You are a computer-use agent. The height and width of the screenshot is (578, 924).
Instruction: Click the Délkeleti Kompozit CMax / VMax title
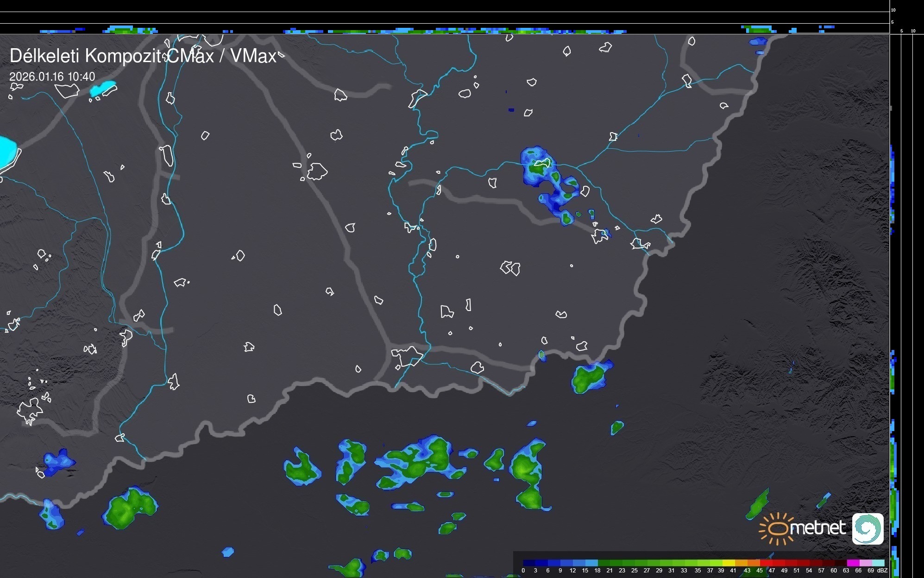click(143, 56)
